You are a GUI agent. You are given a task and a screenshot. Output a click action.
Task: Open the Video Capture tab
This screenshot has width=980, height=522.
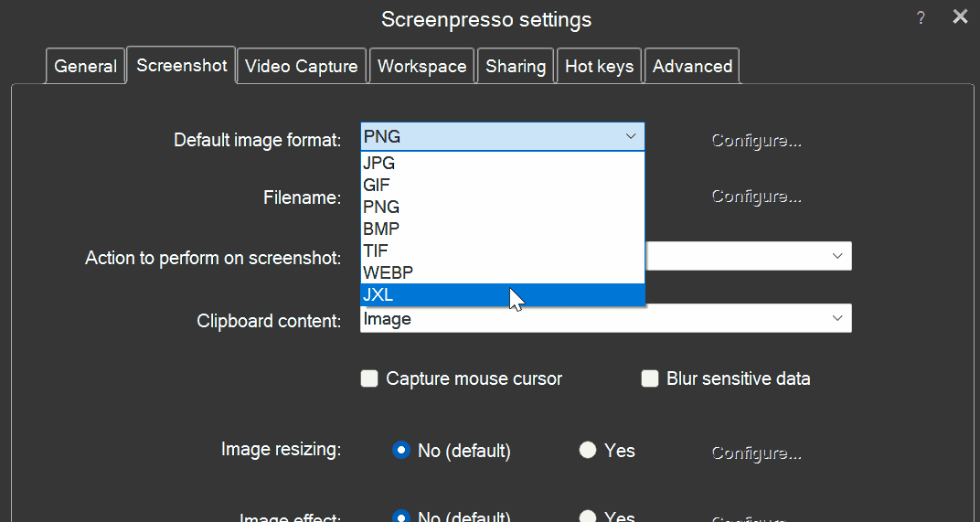(302, 66)
